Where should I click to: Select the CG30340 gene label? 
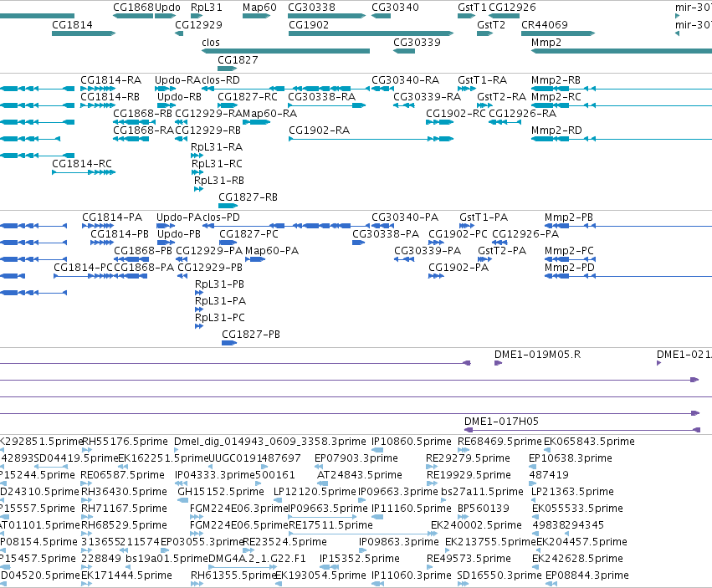click(x=395, y=8)
